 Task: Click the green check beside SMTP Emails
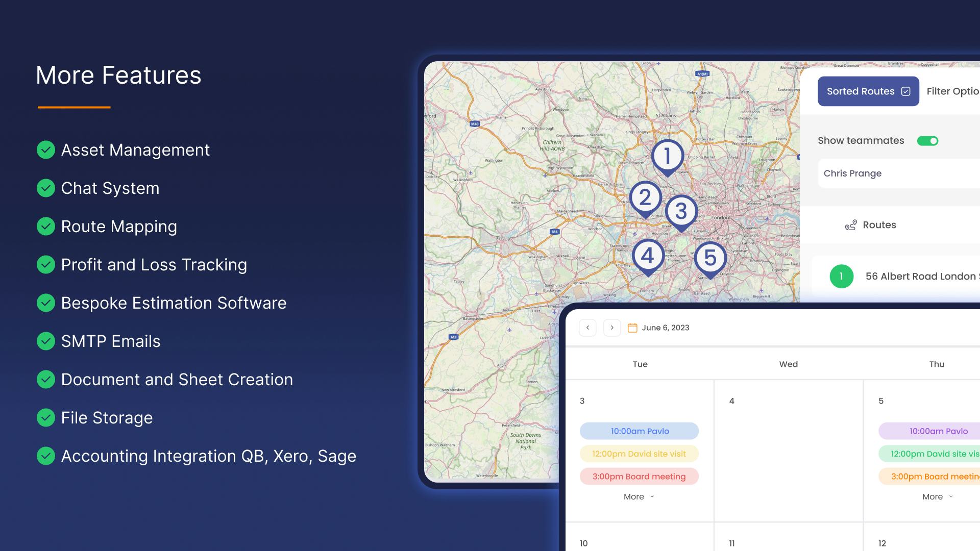click(46, 341)
